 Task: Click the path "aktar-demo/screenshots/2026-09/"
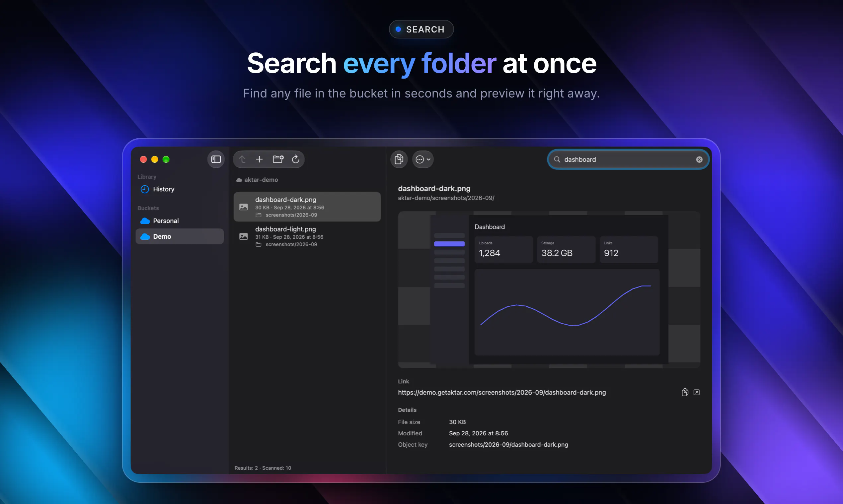(x=446, y=198)
